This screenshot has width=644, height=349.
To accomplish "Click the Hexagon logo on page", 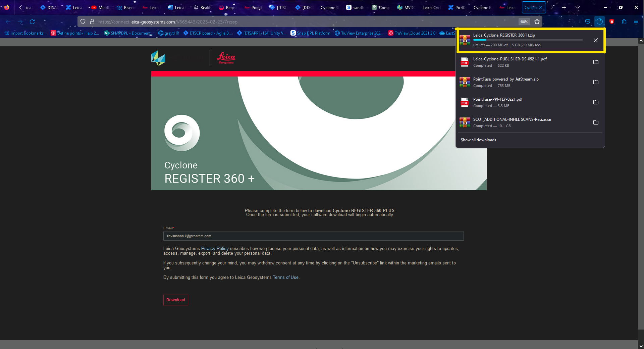I will (x=158, y=58).
